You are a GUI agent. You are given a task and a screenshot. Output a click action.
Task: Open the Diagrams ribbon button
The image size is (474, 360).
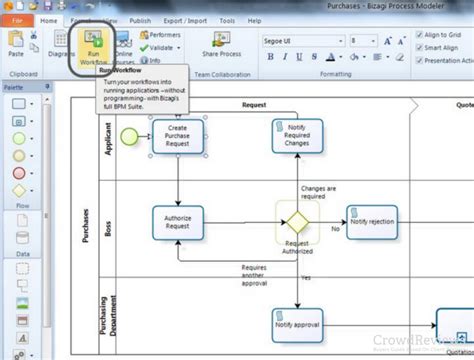click(x=61, y=44)
